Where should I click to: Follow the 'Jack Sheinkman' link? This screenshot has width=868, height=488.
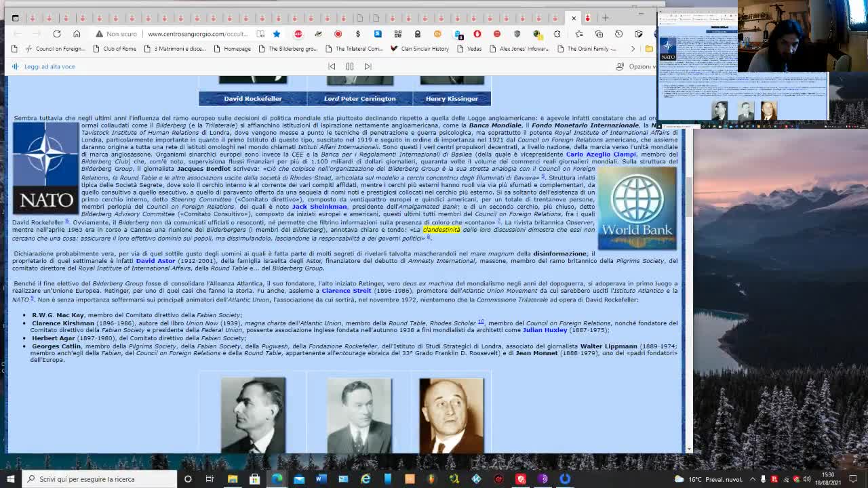(319, 207)
